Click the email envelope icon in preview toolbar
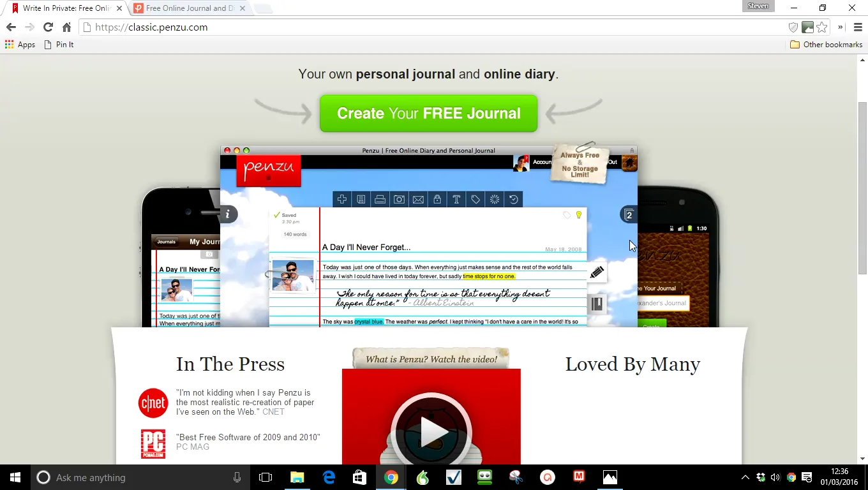The width and height of the screenshot is (868, 490). click(418, 200)
